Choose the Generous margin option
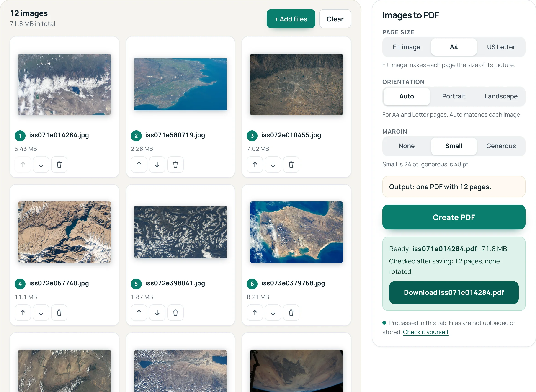 (501, 146)
